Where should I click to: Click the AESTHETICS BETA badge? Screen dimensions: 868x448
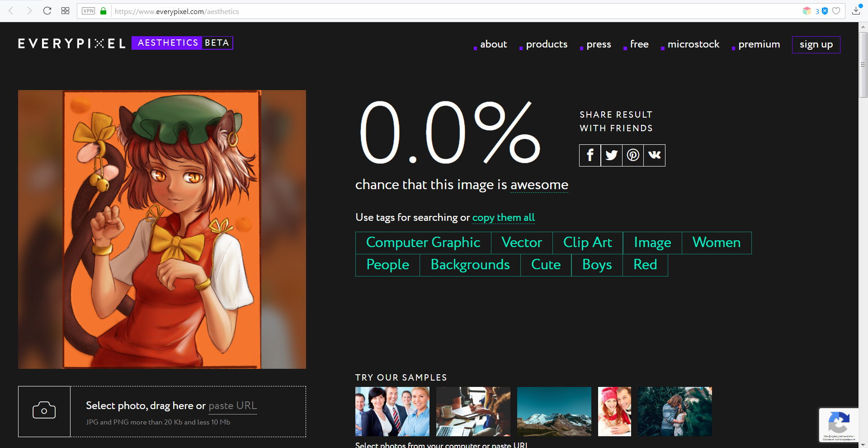[x=182, y=43]
